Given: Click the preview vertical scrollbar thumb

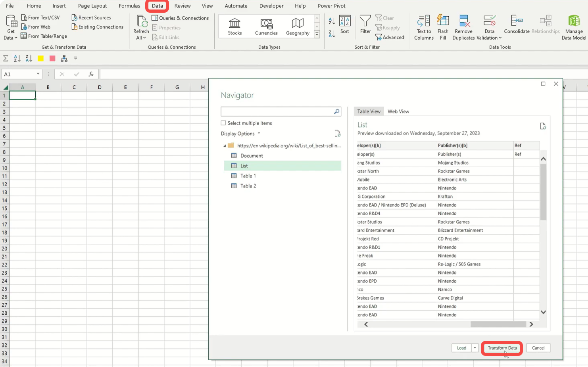Looking at the screenshot, I should 543,192.
